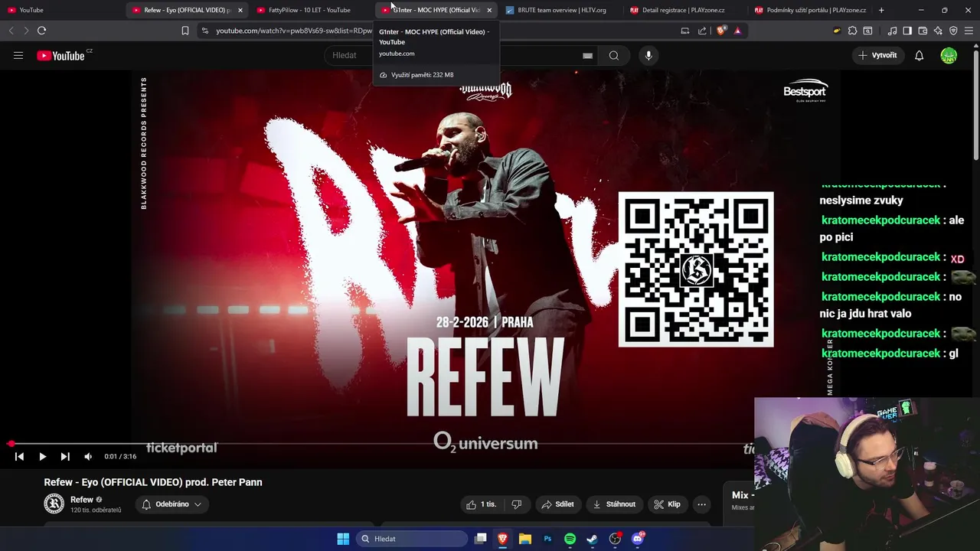The height and width of the screenshot is (551, 980).
Task: Open the Vytvořit create menu
Action: click(x=877, y=55)
